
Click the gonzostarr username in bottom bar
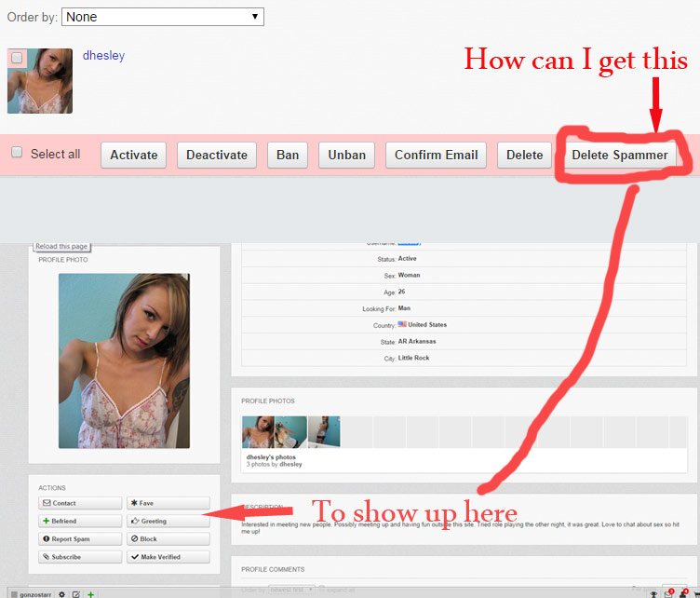(32, 593)
